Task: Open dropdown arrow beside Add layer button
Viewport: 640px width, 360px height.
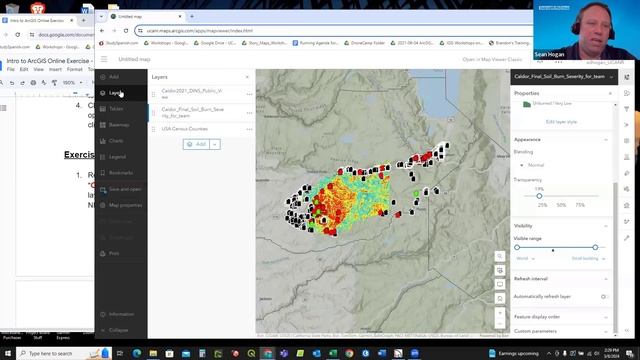Action: [215, 144]
